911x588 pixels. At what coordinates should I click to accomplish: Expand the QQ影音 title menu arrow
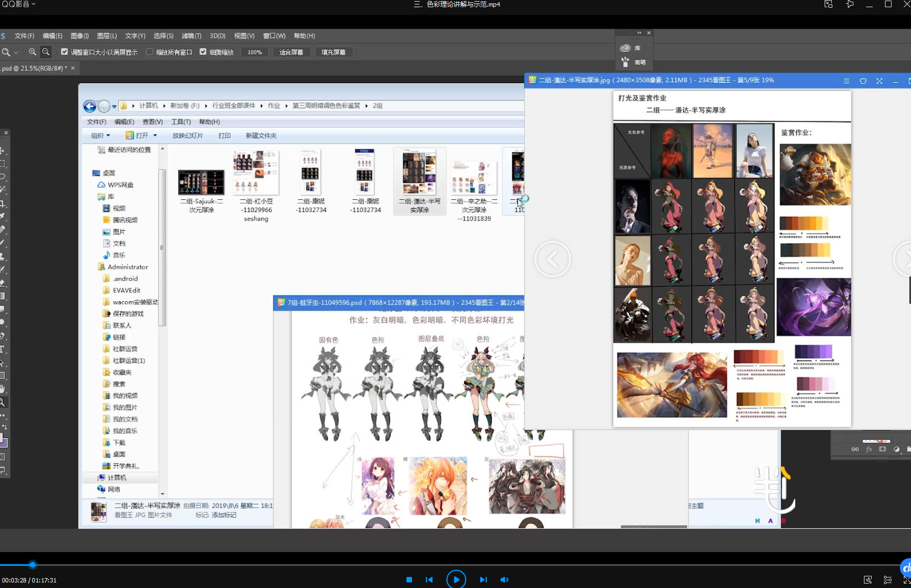(33, 4)
